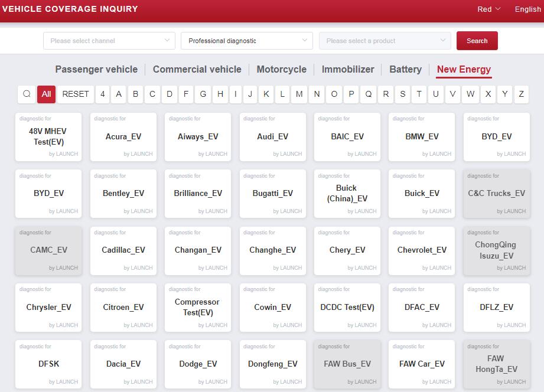Filter brands by letter T
The height and width of the screenshot is (392, 544).
[x=419, y=94]
